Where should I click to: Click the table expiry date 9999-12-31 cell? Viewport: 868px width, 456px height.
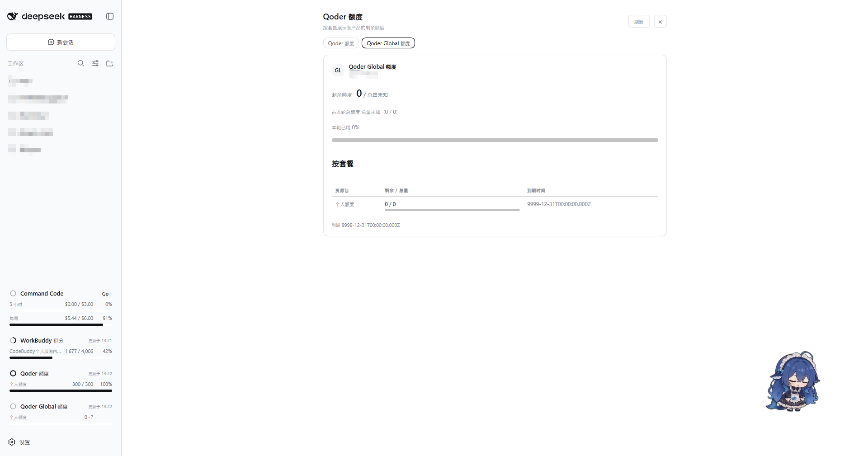[559, 204]
